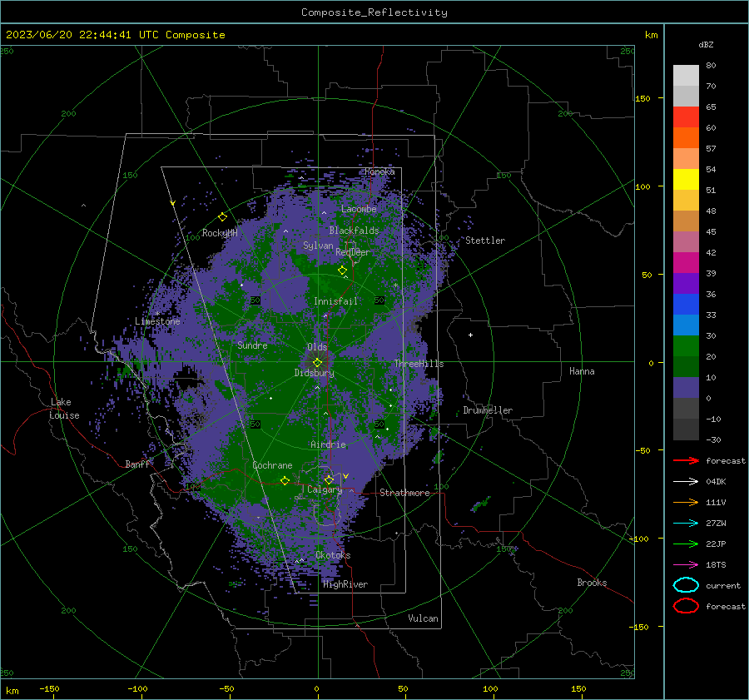Click the Blackfalds town label
This screenshot has width=749, height=700.
pyautogui.click(x=354, y=231)
